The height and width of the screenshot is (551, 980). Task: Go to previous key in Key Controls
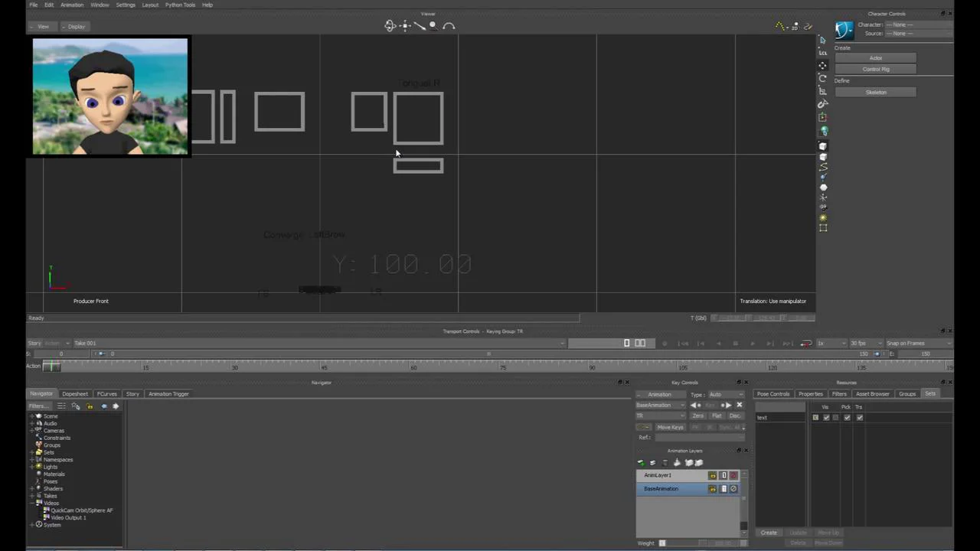695,405
